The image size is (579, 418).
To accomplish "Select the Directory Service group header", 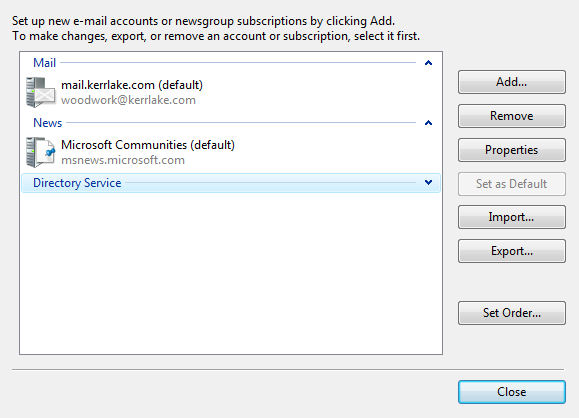I will tap(231, 183).
